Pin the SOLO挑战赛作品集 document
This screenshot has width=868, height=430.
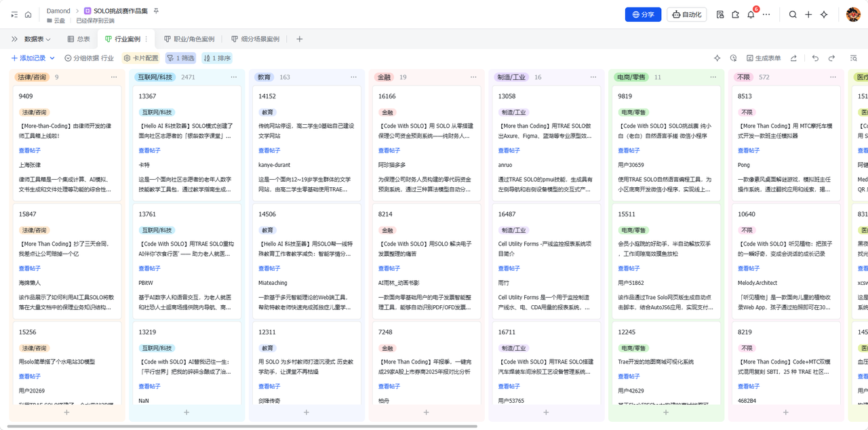point(156,11)
